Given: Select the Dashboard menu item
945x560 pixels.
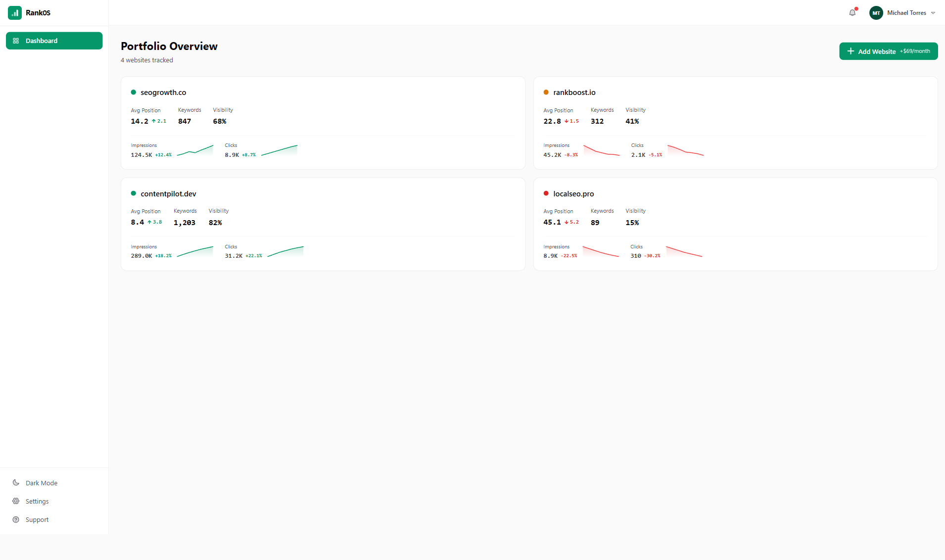Looking at the screenshot, I should coord(42,41).
